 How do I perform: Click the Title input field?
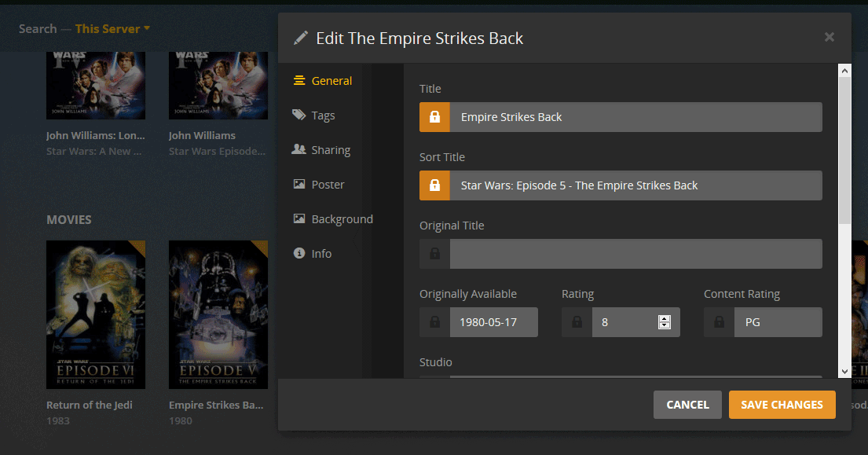click(635, 117)
